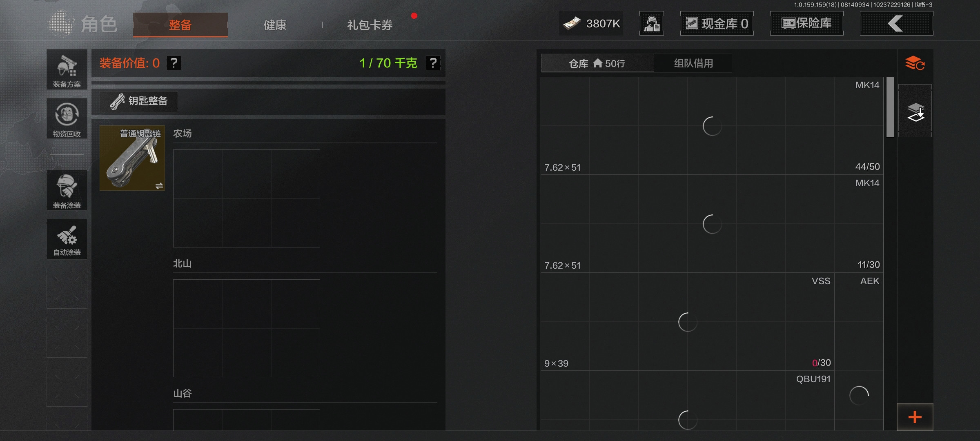Click the orange sort/refresh warehouse icon

coord(915,63)
